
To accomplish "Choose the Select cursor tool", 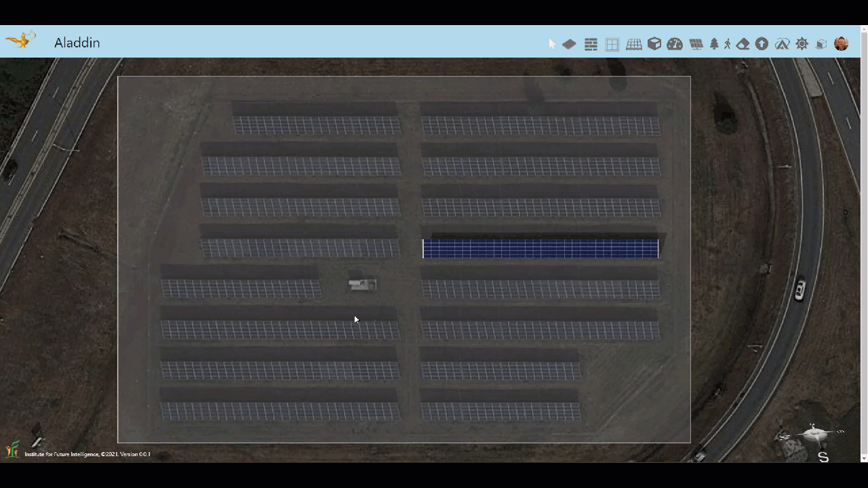I will click(x=552, y=44).
